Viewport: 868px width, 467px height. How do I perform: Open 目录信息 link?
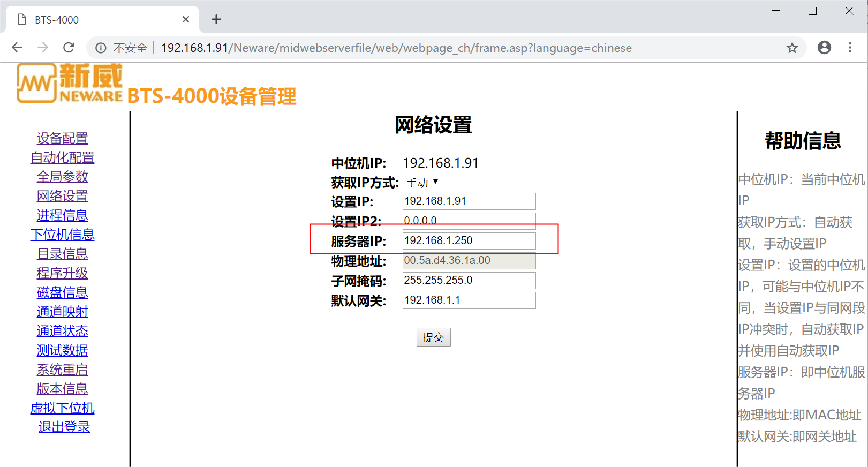(x=62, y=254)
